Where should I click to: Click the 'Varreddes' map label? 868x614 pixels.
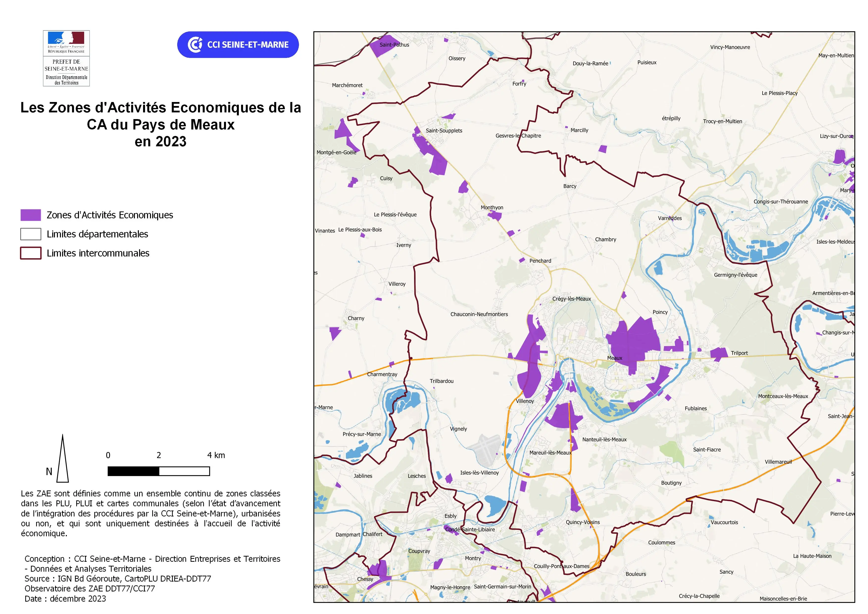tap(670, 218)
